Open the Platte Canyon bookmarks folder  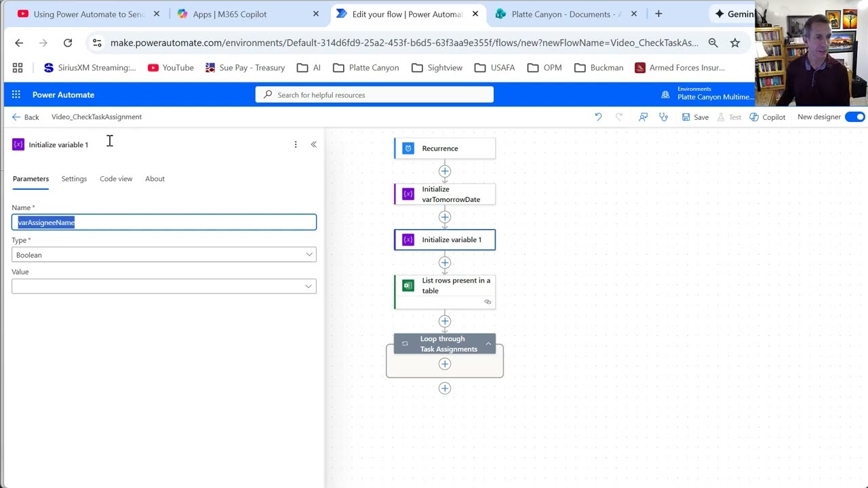pos(366,68)
